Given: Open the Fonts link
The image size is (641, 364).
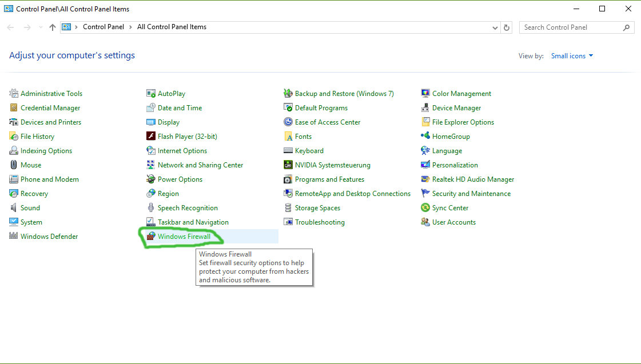Looking at the screenshot, I should click(303, 137).
